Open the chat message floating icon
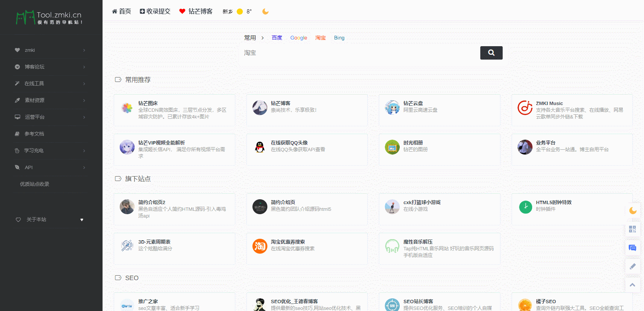Image resolution: width=644 pixels, height=311 pixels. coord(632,248)
